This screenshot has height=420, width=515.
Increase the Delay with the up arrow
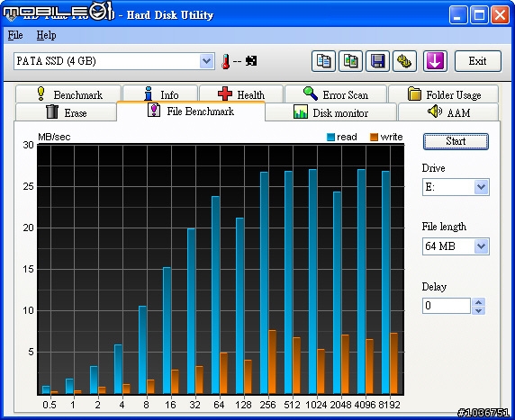479,302
